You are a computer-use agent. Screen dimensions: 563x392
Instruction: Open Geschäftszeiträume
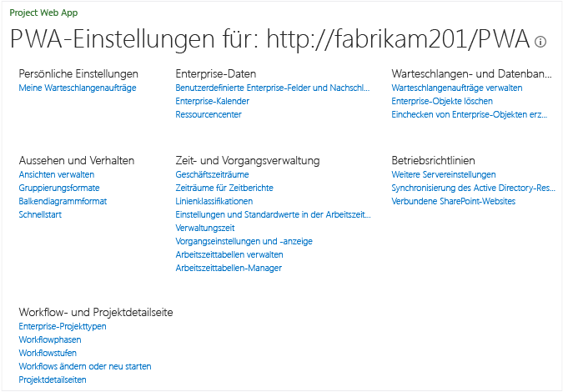pos(212,175)
